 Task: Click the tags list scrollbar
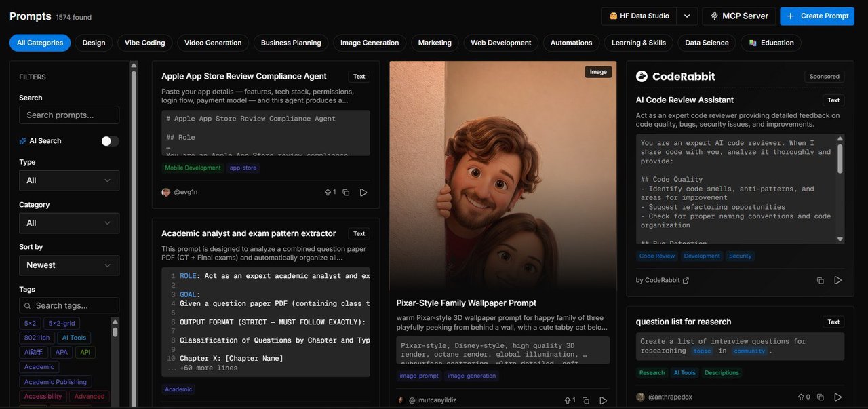pyautogui.click(x=115, y=332)
